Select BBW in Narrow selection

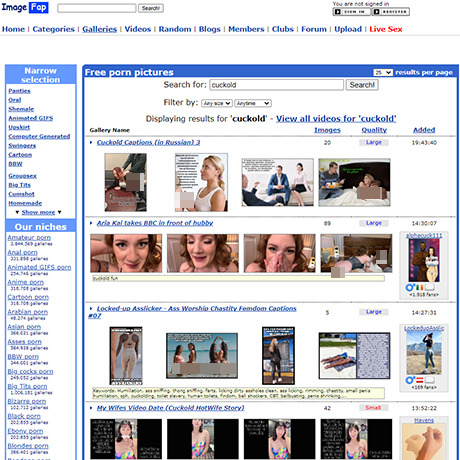[x=15, y=164]
